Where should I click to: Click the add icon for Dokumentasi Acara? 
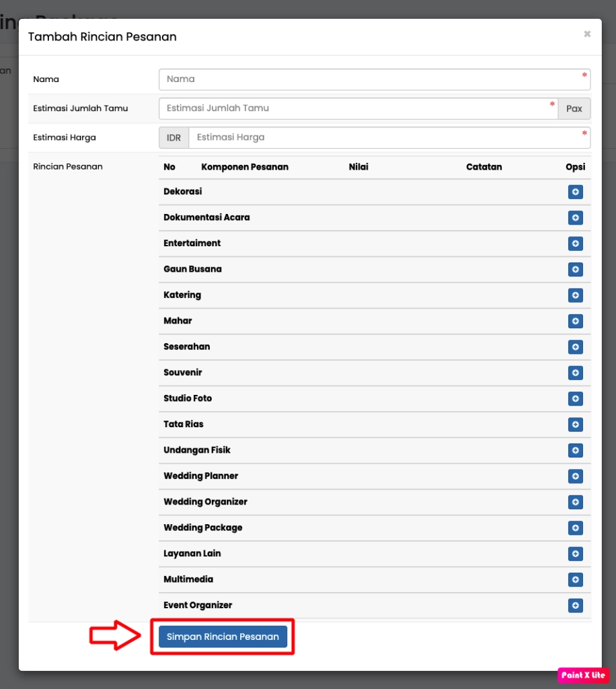[575, 217]
